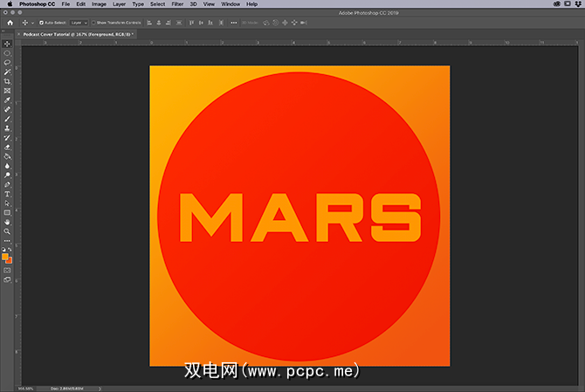This screenshot has height=392, width=585.
Task: Choose the Horizontal Type tool
Action: point(7,194)
